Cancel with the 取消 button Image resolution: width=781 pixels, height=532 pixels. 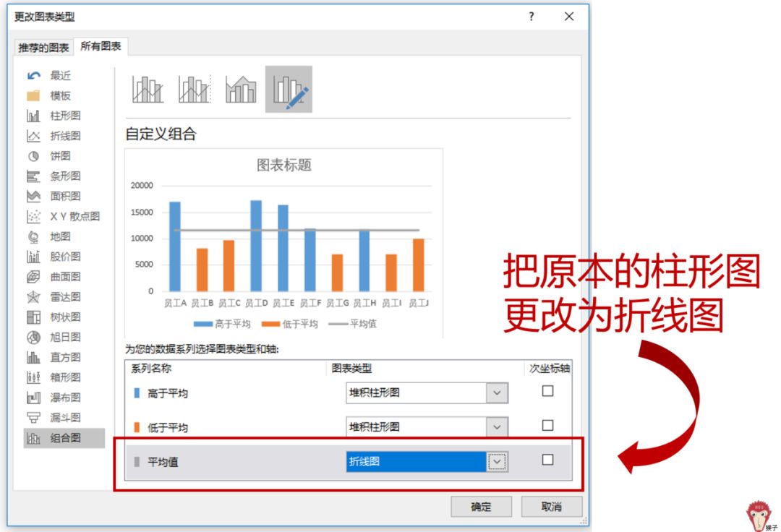(x=551, y=507)
